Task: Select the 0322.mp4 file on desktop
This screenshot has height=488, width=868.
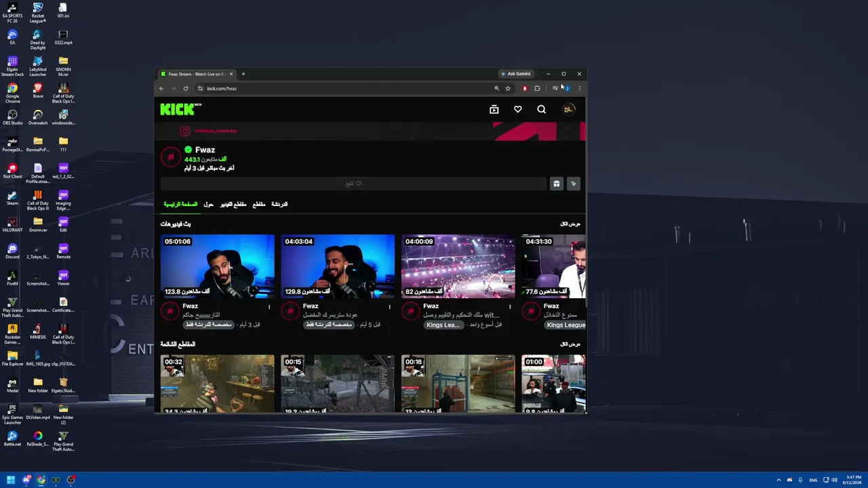Action: pos(63,37)
